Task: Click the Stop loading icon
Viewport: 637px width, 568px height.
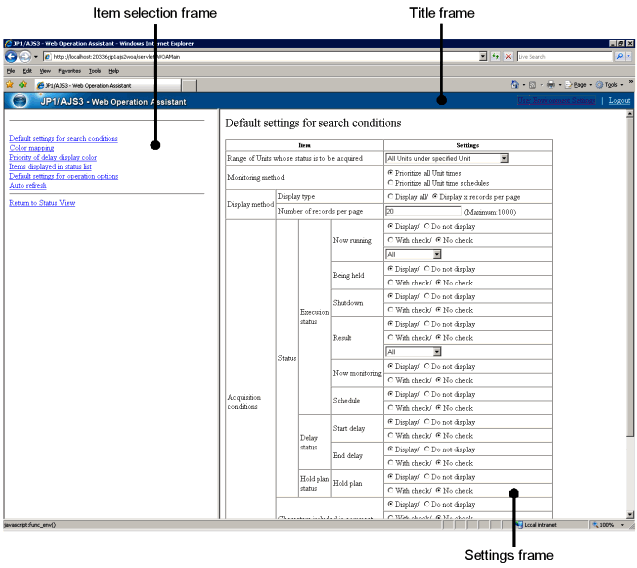Action: (x=509, y=57)
